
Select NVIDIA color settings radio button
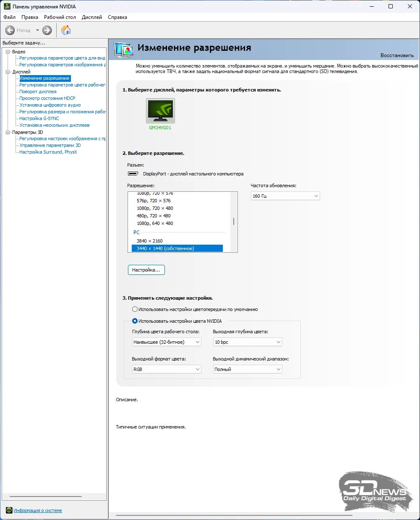(x=135, y=321)
